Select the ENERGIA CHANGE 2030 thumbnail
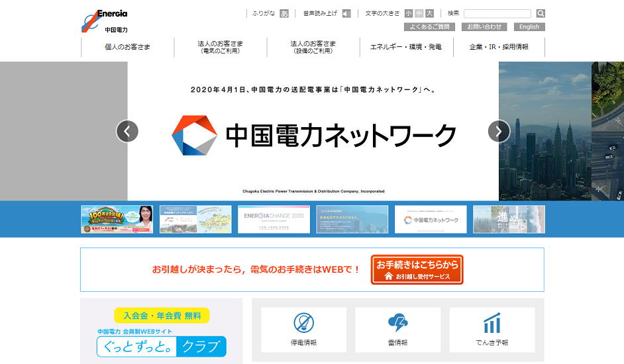 274,219
